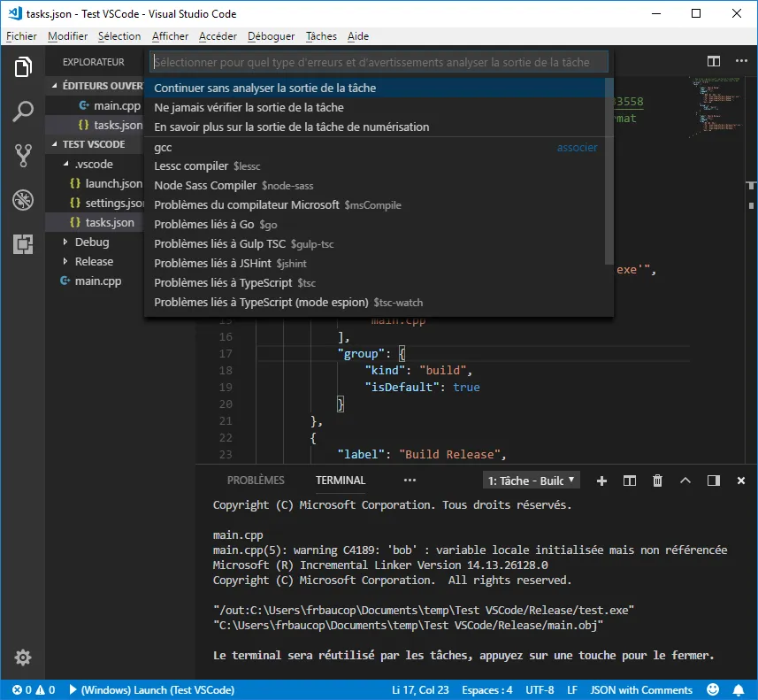
Task: Collapse the ÉDITEURS OUVERTS section
Action: (x=96, y=86)
